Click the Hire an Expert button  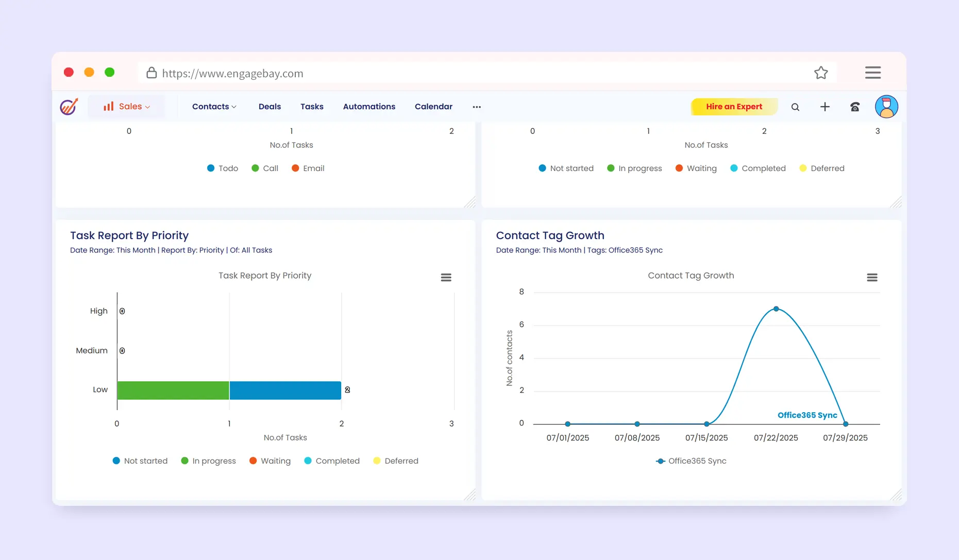tap(734, 107)
